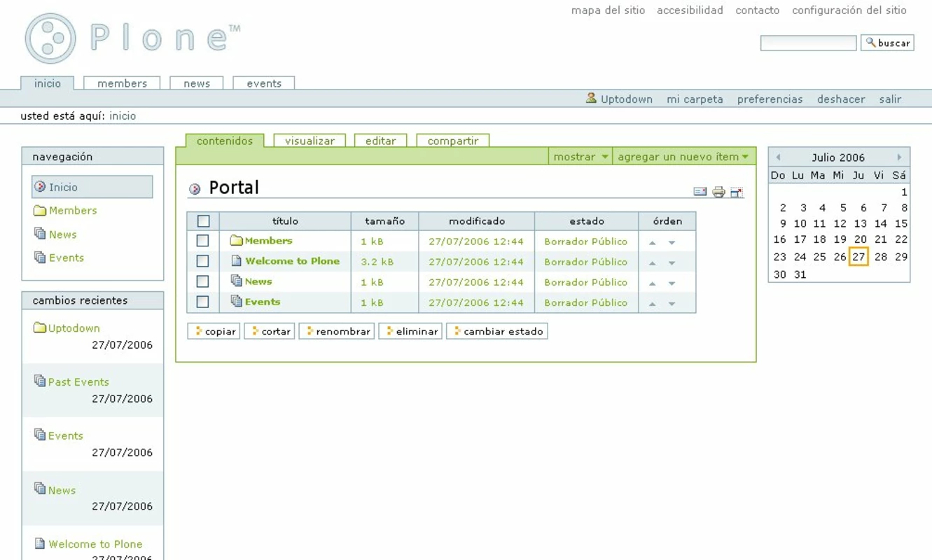Toggle the full-screen mode icon

click(x=737, y=192)
